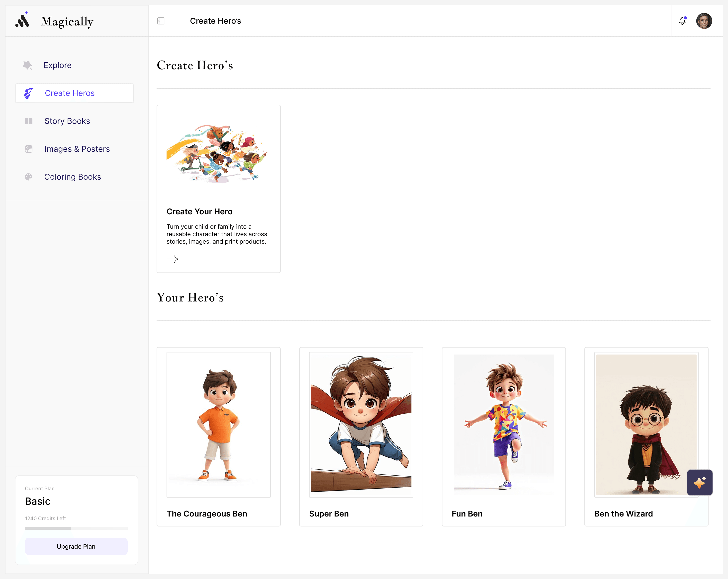This screenshot has width=728, height=579.
Task: Click the Images & Posters icon
Action: pyautogui.click(x=29, y=149)
